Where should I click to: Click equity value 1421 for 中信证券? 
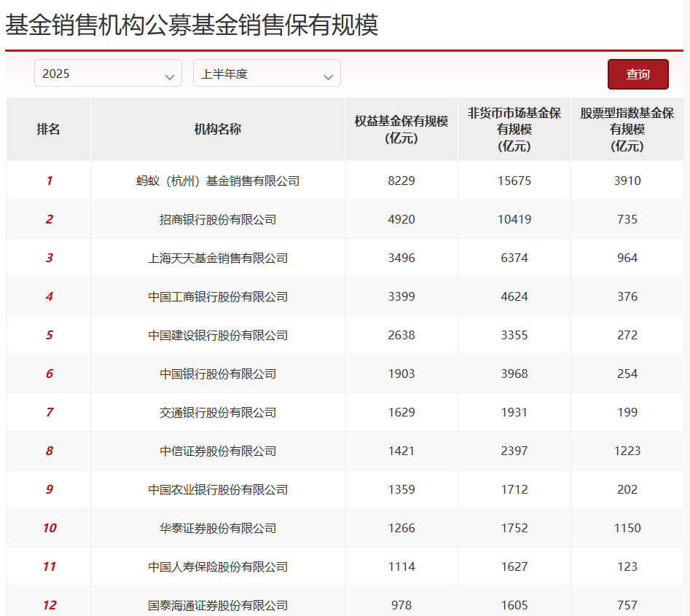click(x=401, y=451)
